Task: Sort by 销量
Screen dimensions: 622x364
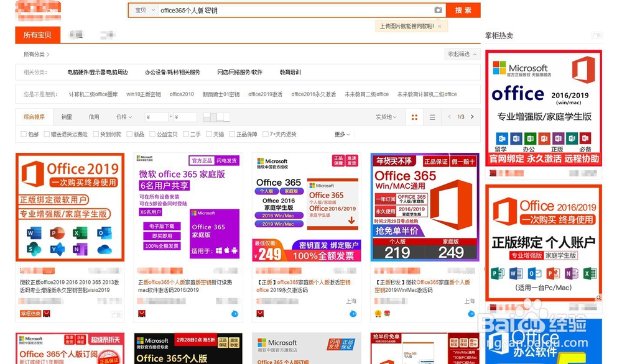Action: pyautogui.click(x=67, y=117)
